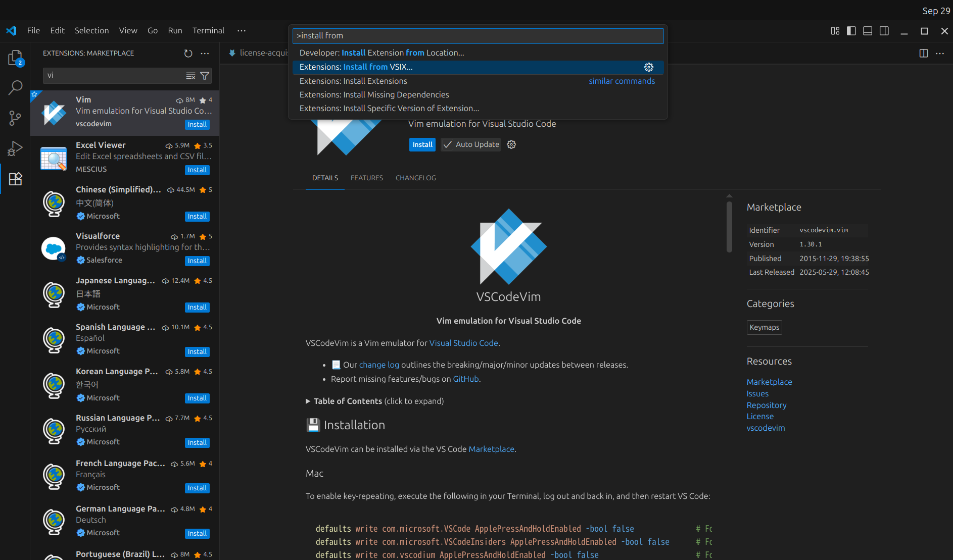Install the Visualforce extension

(x=197, y=261)
